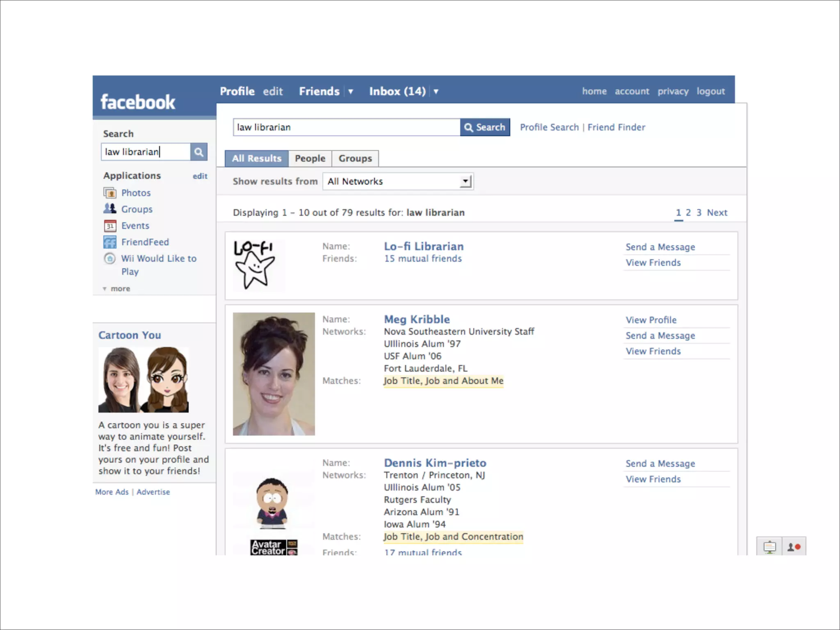
Task: Click the main law librarian search field
Action: pyautogui.click(x=346, y=128)
